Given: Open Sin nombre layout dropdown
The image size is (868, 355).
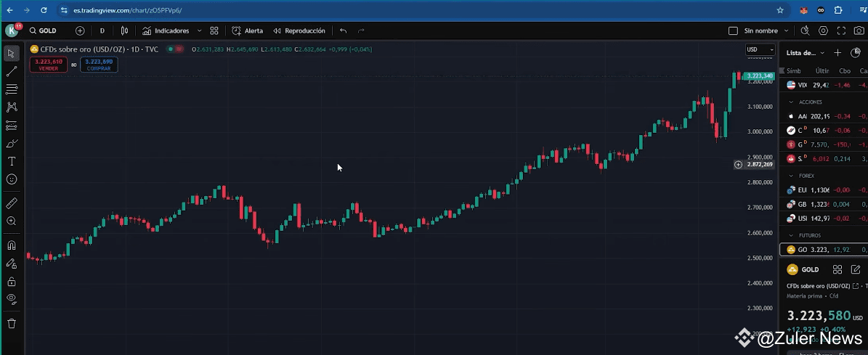Looking at the screenshot, I should pyautogui.click(x=766, y=31).
